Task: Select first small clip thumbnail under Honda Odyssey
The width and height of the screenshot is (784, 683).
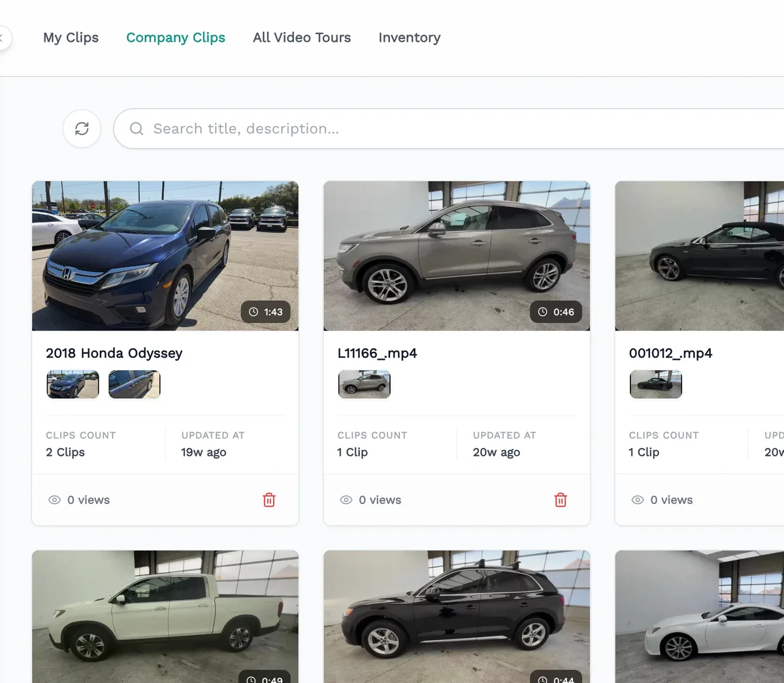Action: coord(73,385)
